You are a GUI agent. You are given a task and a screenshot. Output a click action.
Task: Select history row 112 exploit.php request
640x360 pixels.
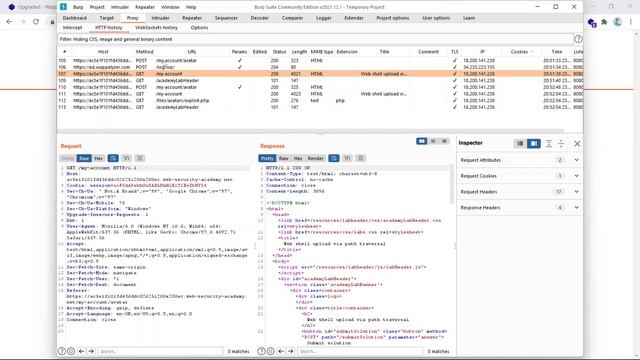point(320,100)
